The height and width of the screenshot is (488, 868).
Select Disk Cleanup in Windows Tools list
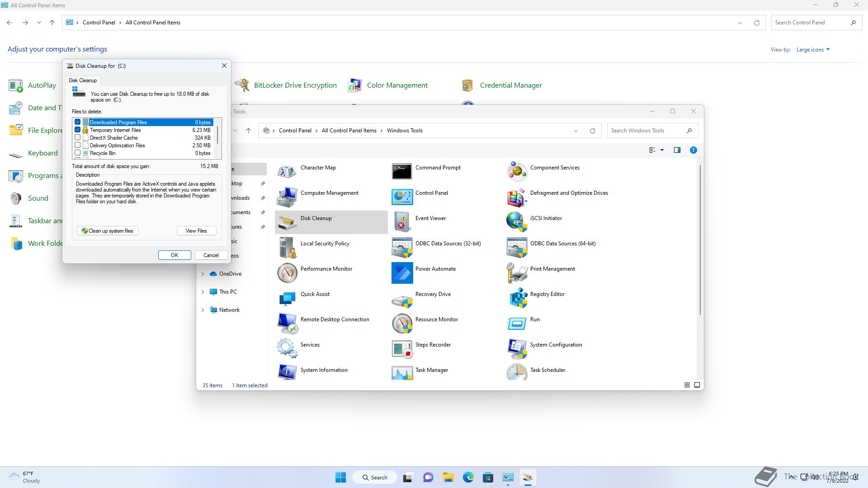[331, 222]
